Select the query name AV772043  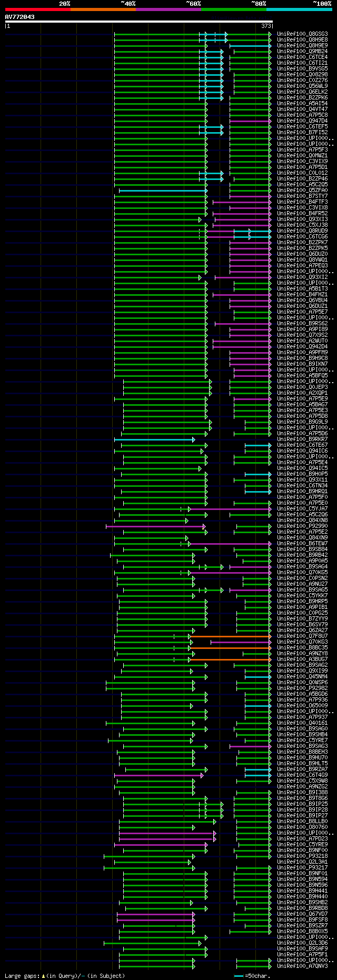[x=20, y=17]
